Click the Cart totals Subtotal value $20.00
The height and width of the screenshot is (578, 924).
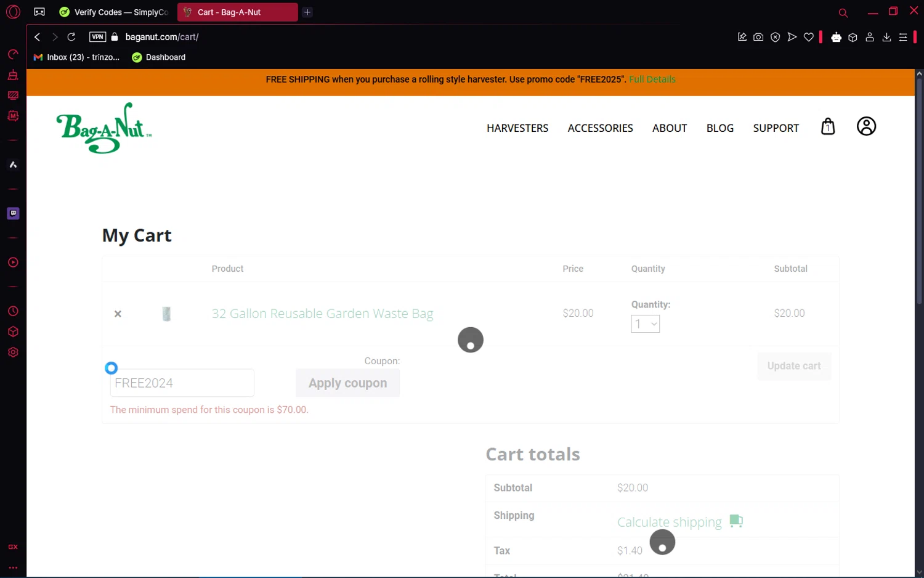pyautogui.click(x=633, y=487)
